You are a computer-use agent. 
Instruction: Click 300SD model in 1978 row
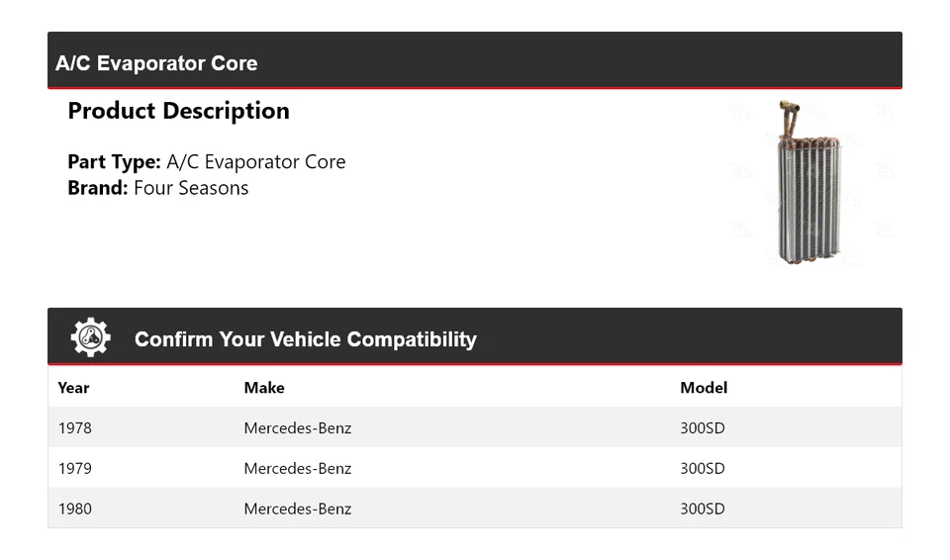tap(702, 428)
